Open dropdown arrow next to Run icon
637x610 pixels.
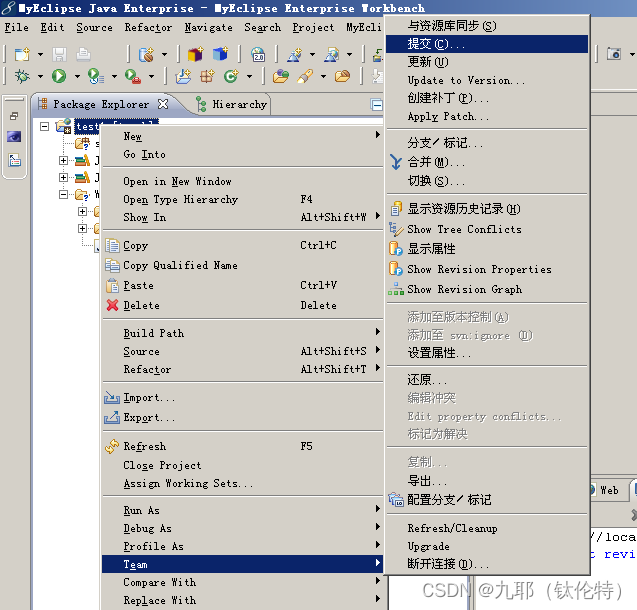click(77, 76)
